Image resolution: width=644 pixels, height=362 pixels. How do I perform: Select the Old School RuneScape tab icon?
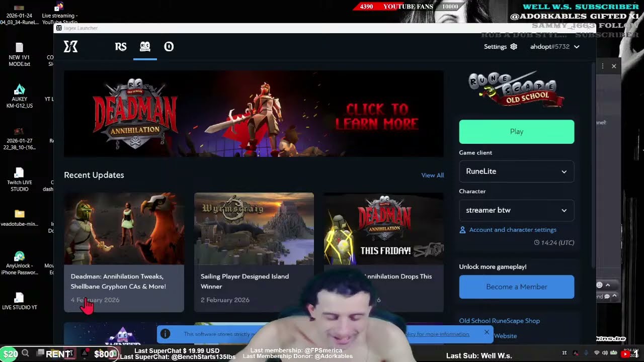point(145,47)
